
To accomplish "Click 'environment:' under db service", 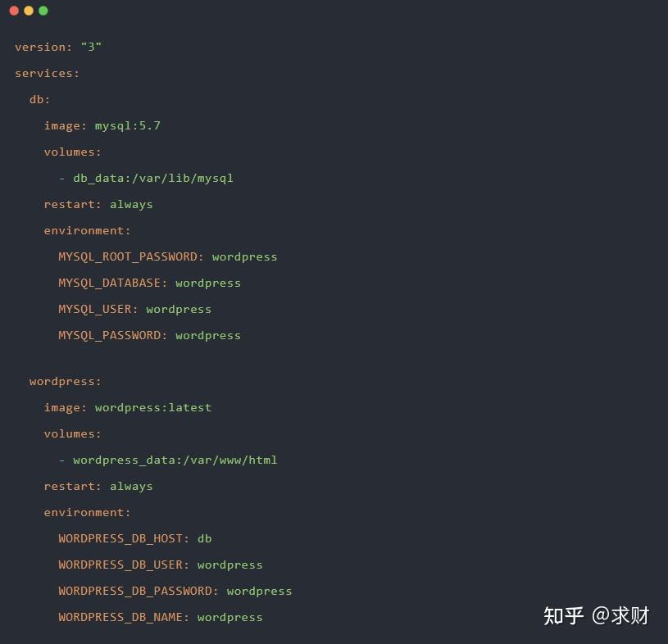I will pos(88,231).
